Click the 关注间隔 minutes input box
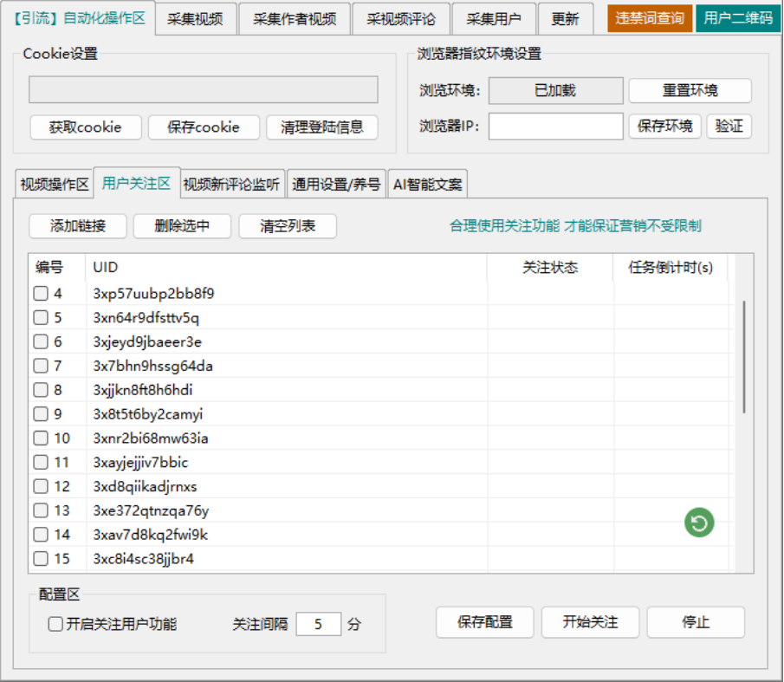 tap(318, 624)
